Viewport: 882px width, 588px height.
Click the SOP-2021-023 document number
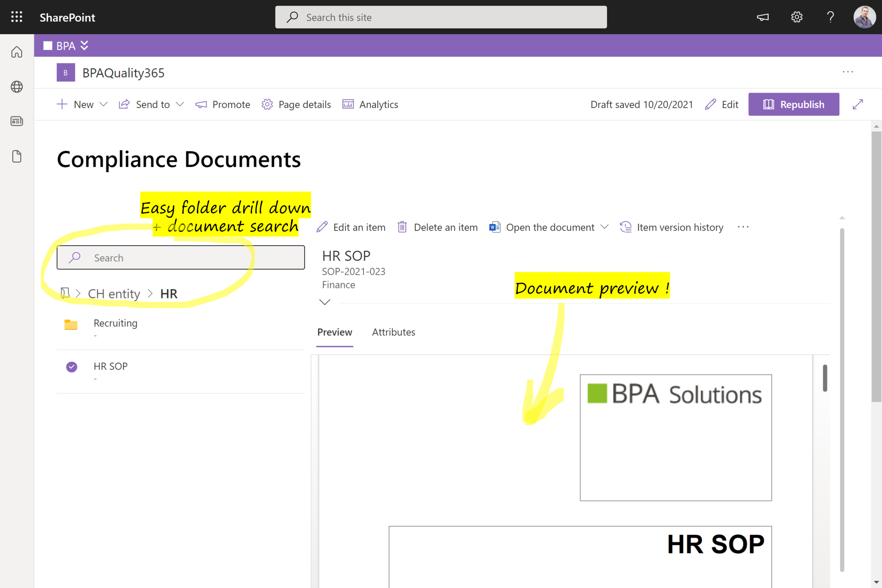[353, 271]
